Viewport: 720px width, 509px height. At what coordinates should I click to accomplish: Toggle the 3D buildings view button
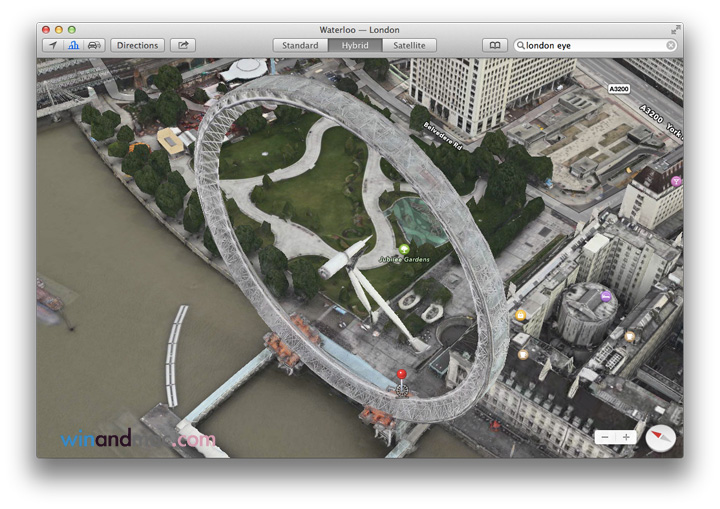pos(73,45)
